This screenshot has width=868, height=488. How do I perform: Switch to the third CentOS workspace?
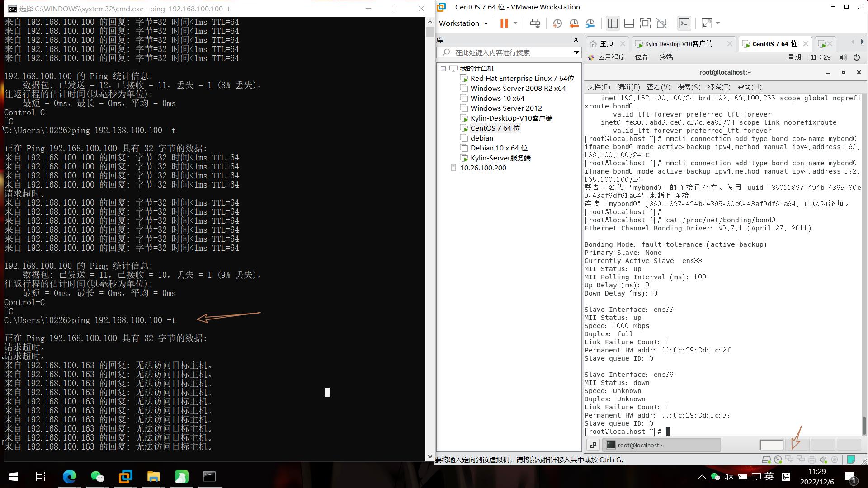coord(823,445)
